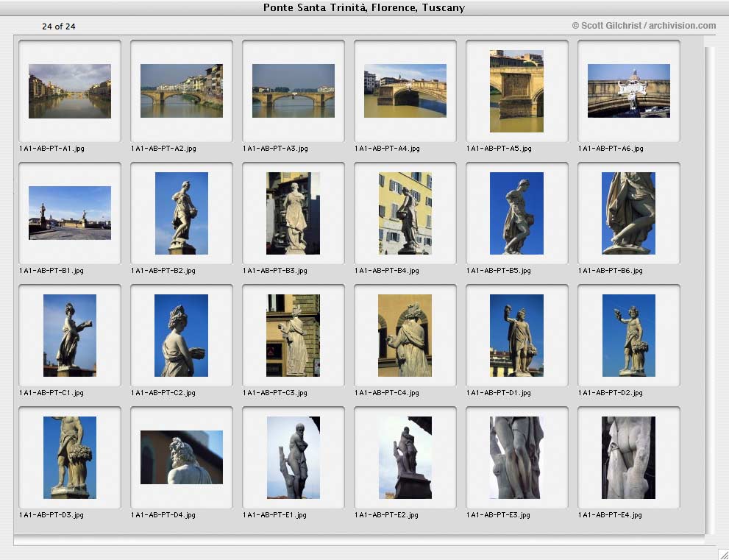729x560 pixels.
Task: Click the filename label 1A1-AB-PT-B1.jpg
Action: click(x=51, y=270)
